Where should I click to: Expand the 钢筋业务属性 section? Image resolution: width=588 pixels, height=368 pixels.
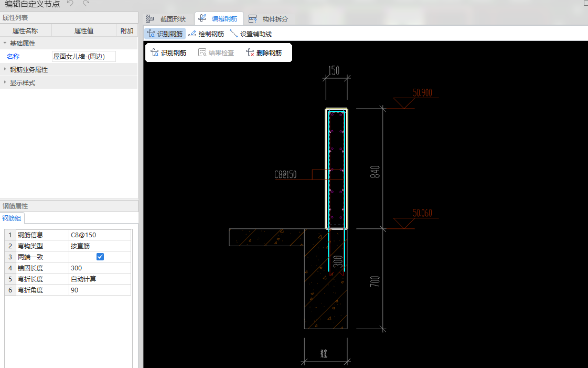(5, 69)
